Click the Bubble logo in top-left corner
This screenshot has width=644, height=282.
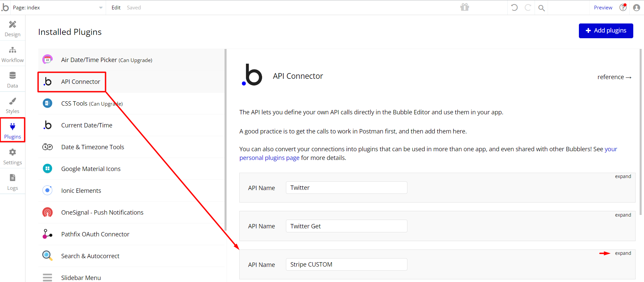(x=5, y=7)
